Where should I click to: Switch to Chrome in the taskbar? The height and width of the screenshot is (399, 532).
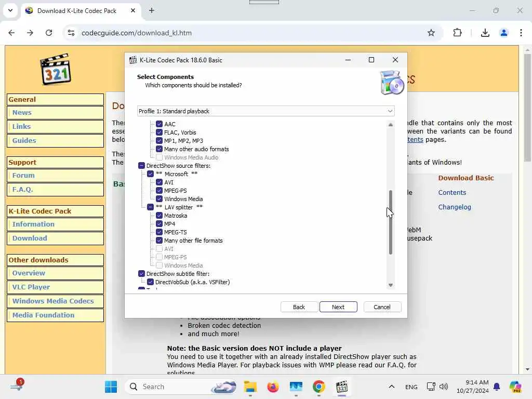tap(318, 387)
